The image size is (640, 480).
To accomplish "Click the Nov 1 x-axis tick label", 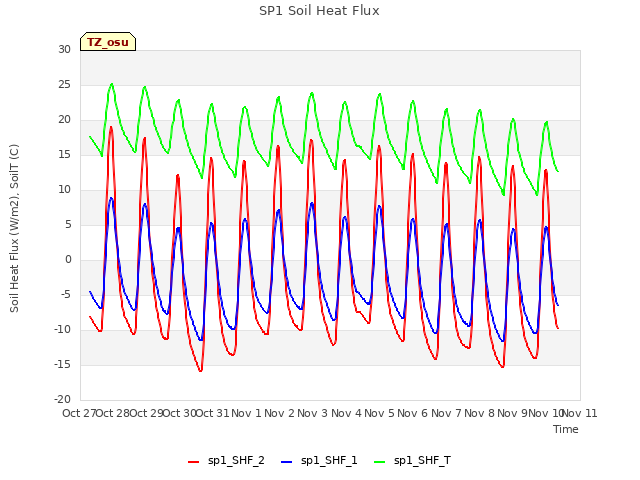I will (246, 413).
